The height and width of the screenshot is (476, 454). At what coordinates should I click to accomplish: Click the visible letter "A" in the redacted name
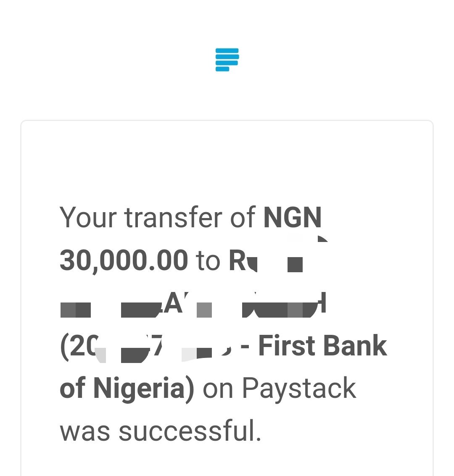[174, 302]
